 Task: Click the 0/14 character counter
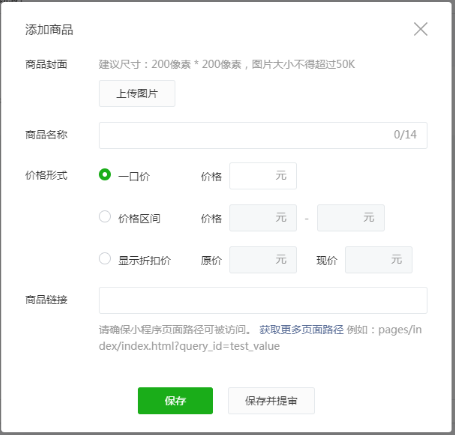pyautogui.click(x=405, y=135)
